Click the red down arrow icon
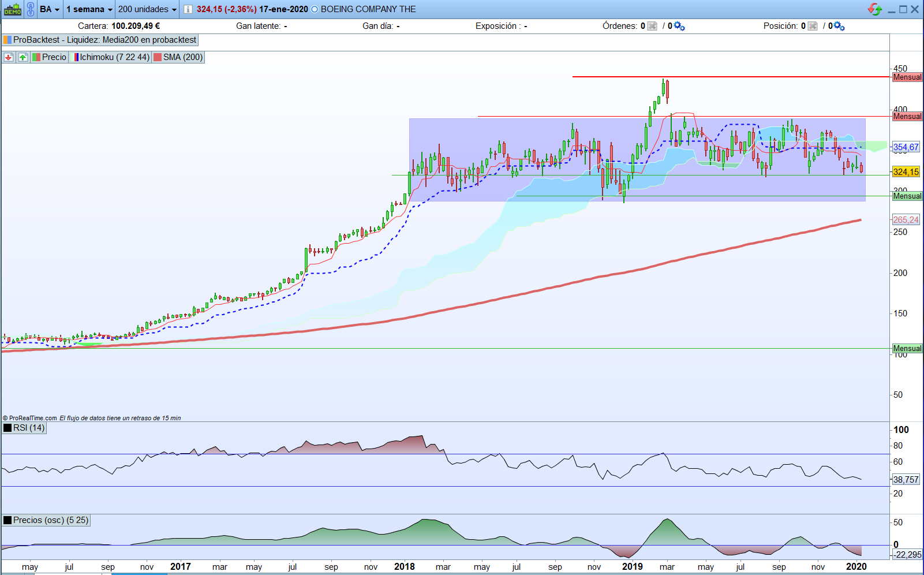This screenshot has width=924, height=575. tap(9, 57)
